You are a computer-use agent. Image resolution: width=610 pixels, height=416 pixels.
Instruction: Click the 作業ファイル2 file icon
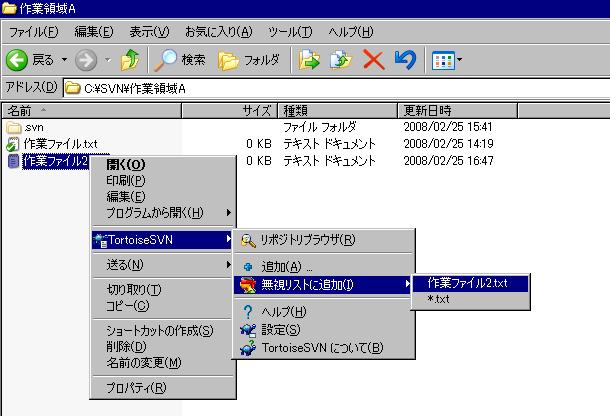13,161
